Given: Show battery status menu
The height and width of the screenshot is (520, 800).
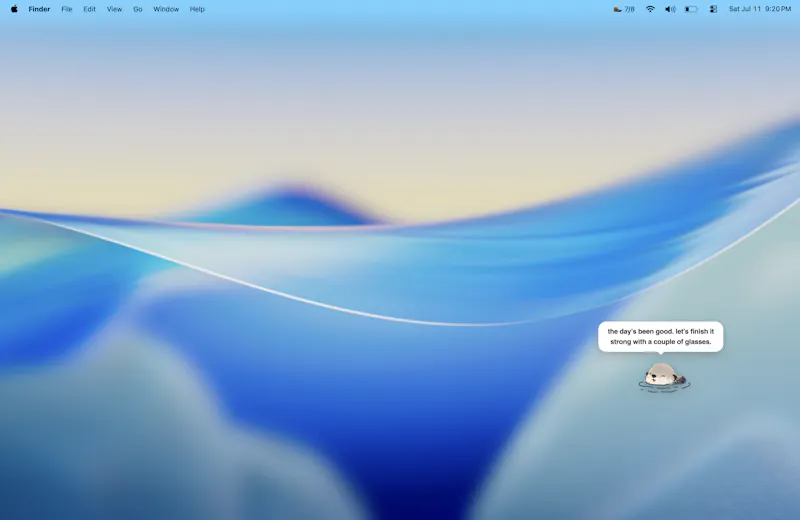Looking at the screenshot, I should coord(691,9).
